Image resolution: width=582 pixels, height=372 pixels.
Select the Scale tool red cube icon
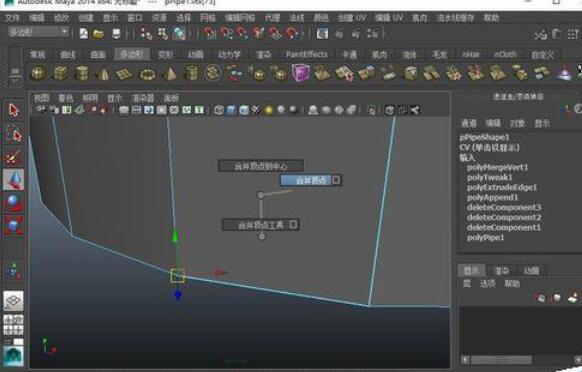point(14,225)
